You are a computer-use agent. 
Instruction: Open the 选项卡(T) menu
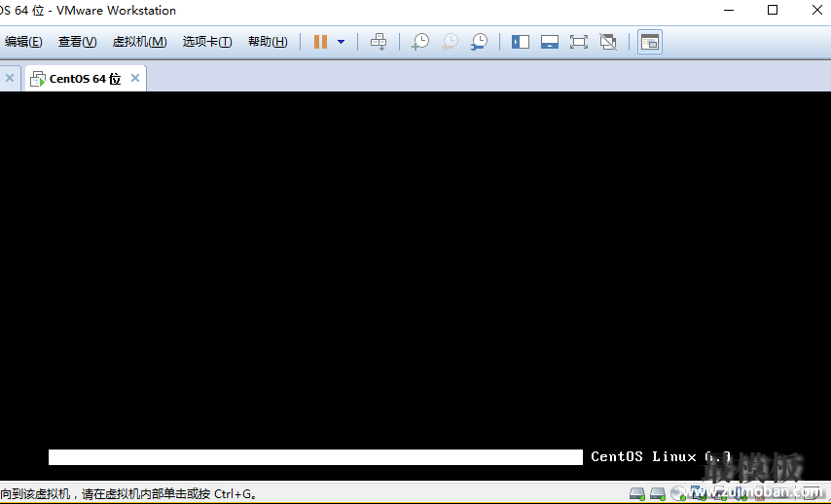[x=207, y=42]
